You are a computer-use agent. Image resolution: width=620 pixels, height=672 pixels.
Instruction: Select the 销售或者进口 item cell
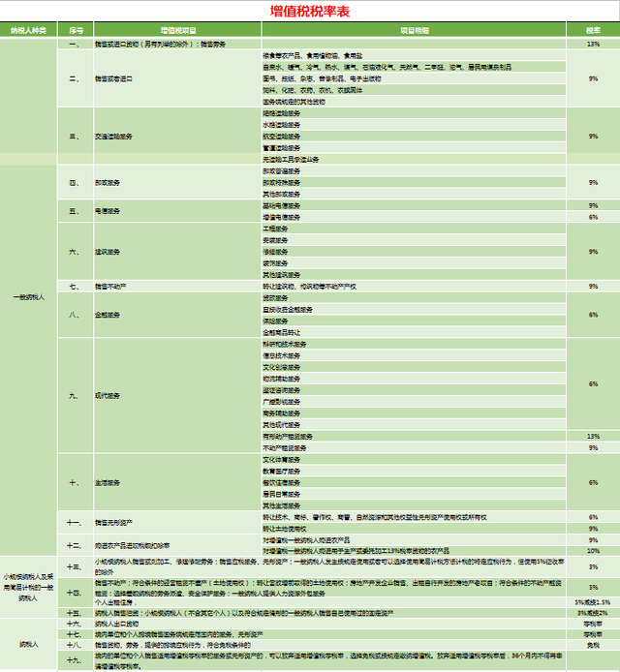[177, 78]
